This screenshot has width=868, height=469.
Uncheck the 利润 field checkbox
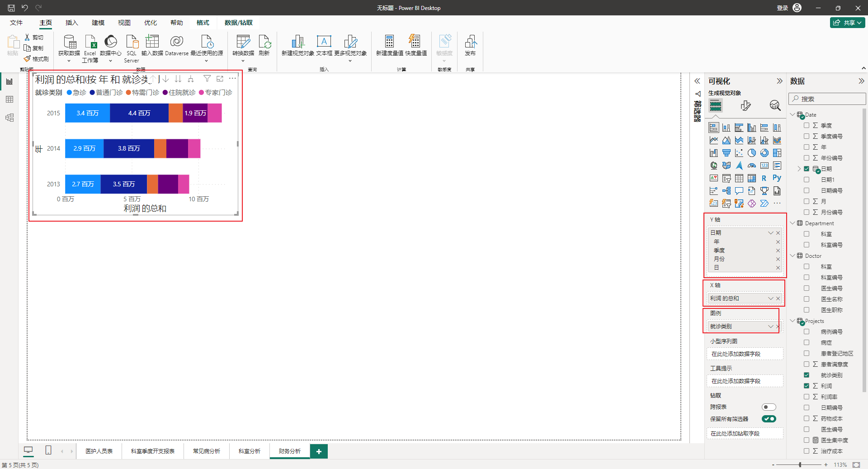(807, 386)
